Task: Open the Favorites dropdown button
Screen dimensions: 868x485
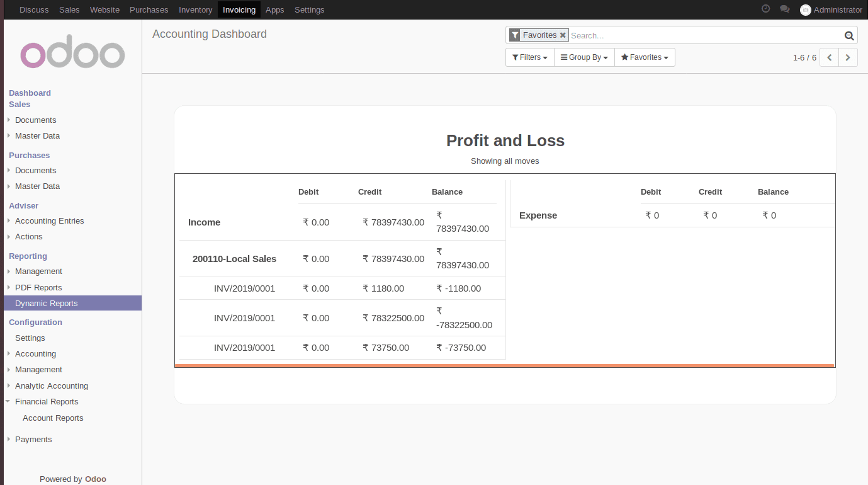Action: click(x=645, y=57)
